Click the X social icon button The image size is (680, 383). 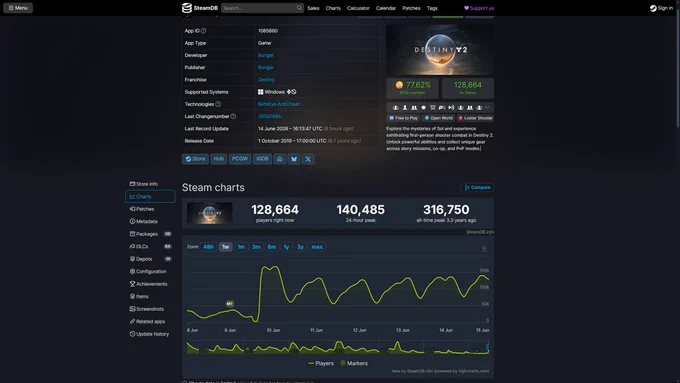(308, 159)
